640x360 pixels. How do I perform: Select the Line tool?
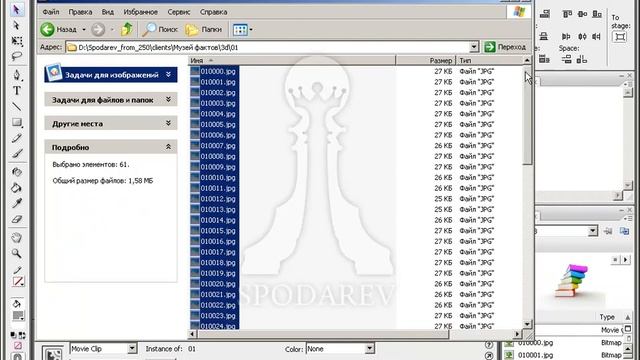click(17, 107)
